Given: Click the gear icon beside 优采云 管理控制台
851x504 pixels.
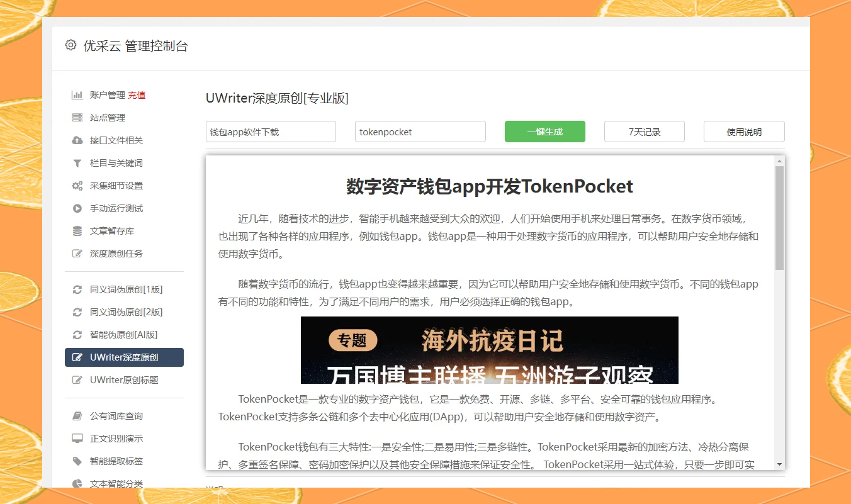Looking at the screenshot, I should pyautogui.click(x=70, y=45).
